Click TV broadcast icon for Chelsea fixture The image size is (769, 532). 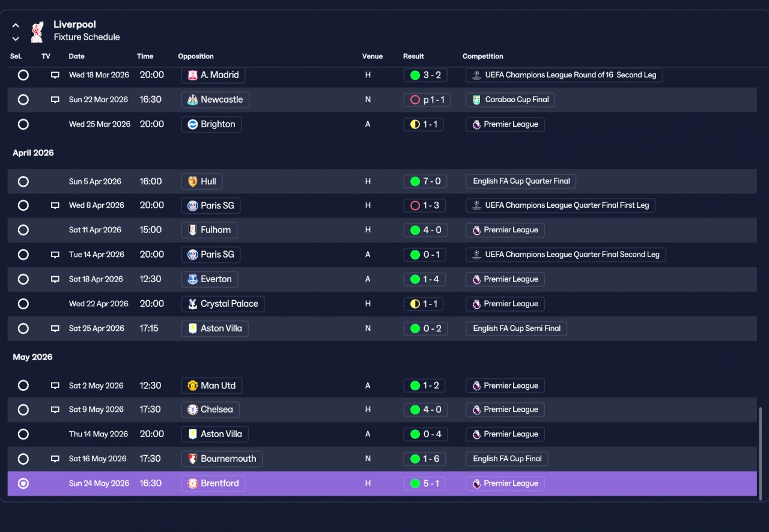(x=55, y=410)
